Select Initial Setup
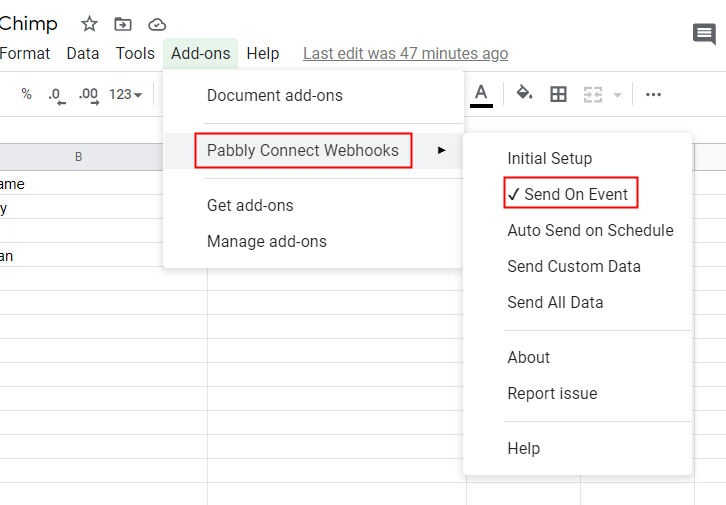The image size is (726, 505). point(577,158)
